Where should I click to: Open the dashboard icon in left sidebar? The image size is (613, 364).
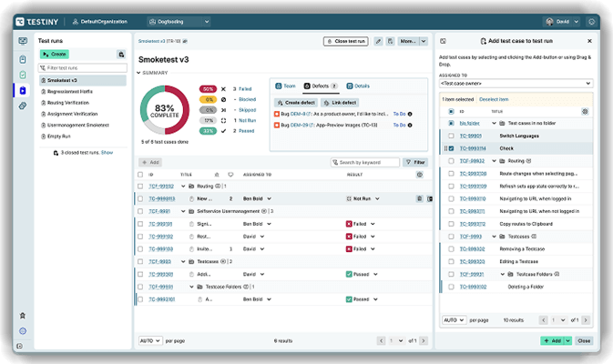(x=23, y=41)
